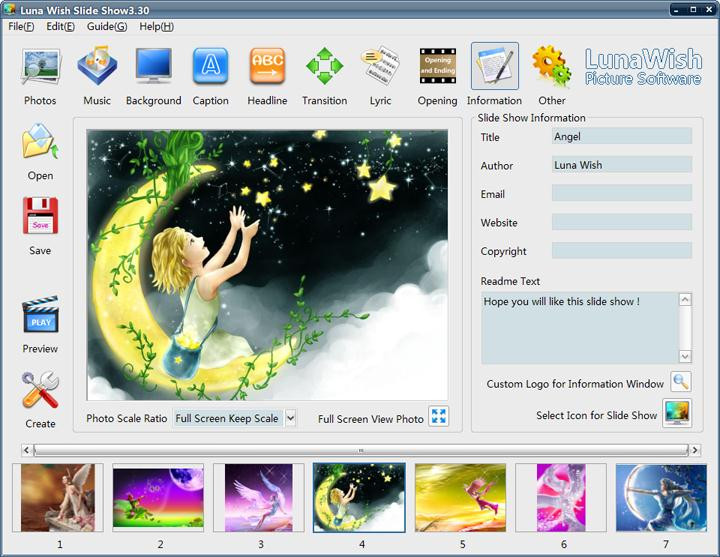Viewport: 720px width, 557px height.
Task: Select thumbnail 3 winged fairy
Action: 259,498
